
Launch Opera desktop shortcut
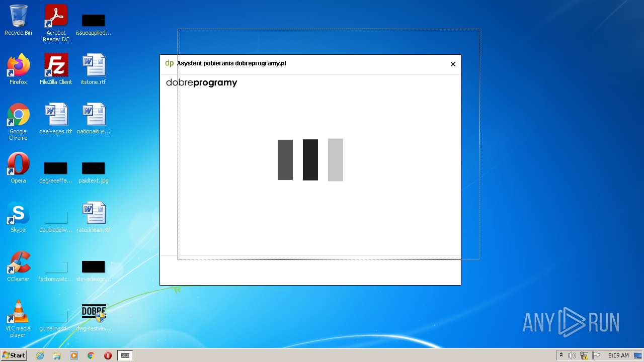18,168
